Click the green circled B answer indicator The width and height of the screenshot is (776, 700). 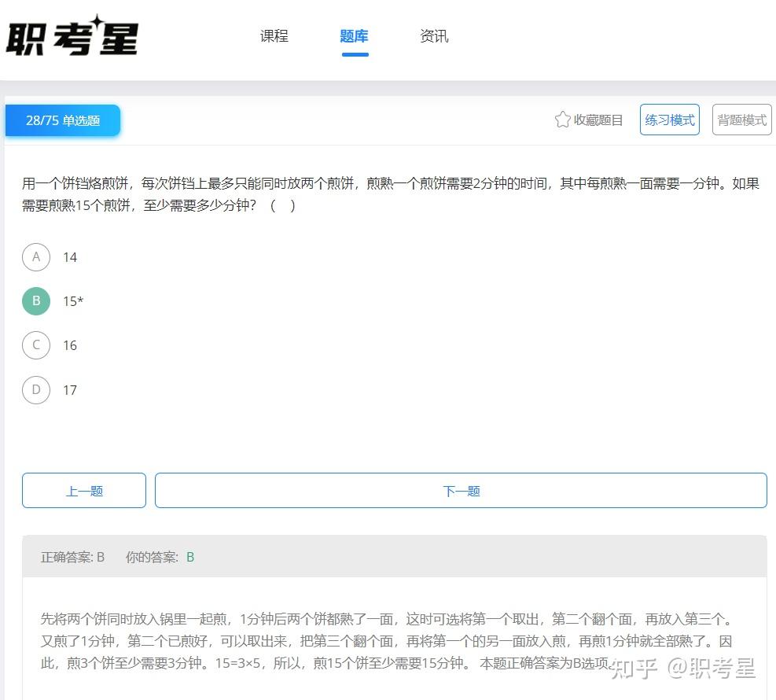tap(35, 301)
